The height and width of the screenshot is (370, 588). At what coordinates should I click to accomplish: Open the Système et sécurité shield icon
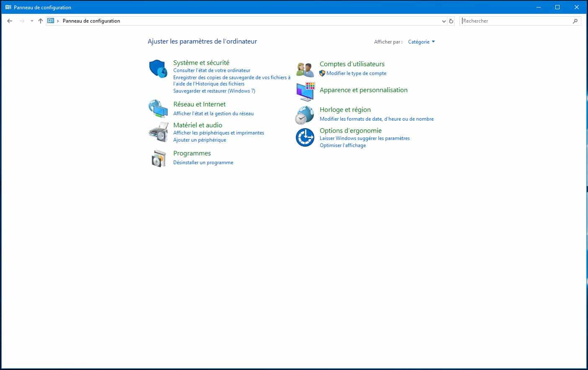(x=158, y=69)
